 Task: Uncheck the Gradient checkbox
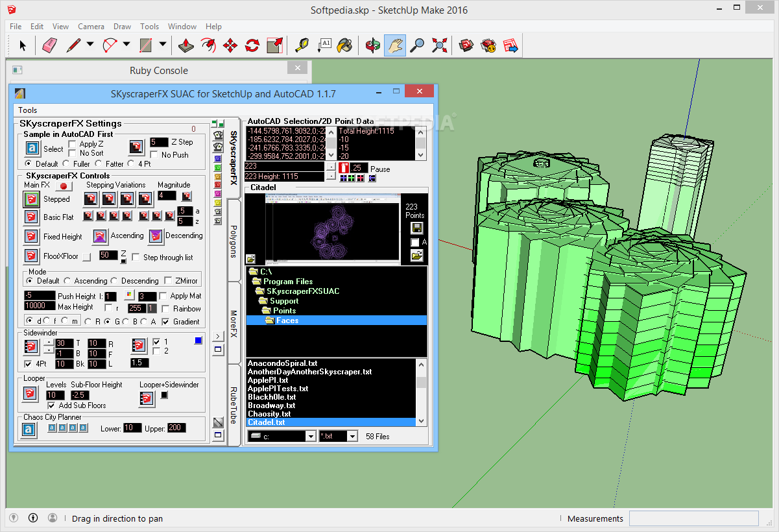point(165,321)
